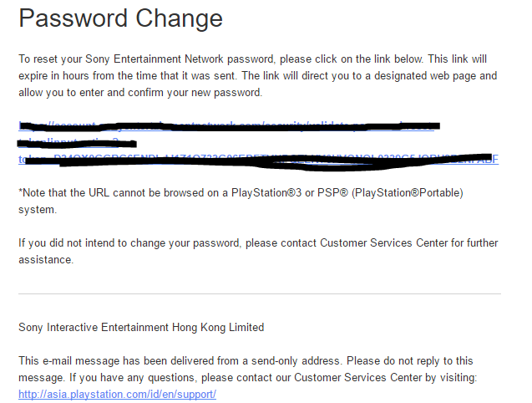Click the middle redacted line of the reset URL

tap(75, 143)
